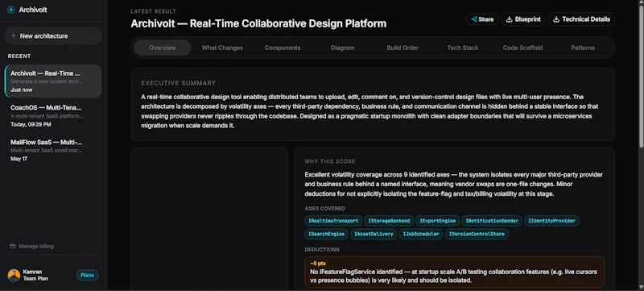
Task: Click the −5 pts deduction card
Action: [454, 272]
